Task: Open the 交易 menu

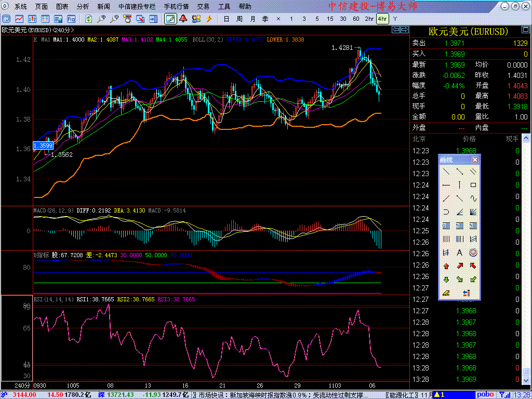Action: coord(203,7)
